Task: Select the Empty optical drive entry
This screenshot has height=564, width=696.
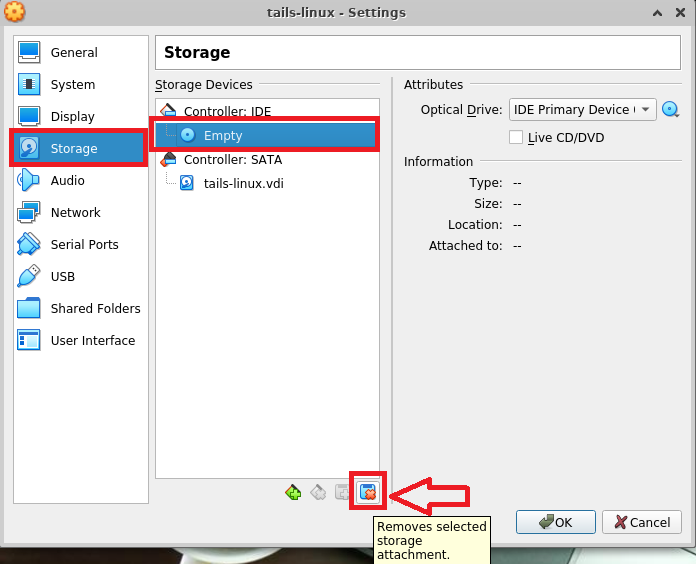Action: click(x=265, y=135)
